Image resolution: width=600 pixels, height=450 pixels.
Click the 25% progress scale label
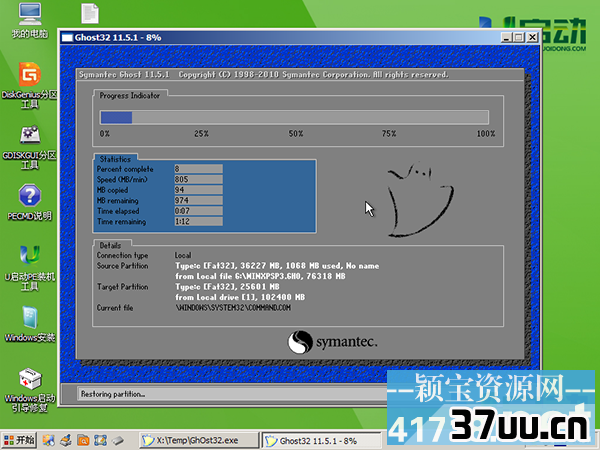[201, 134]
